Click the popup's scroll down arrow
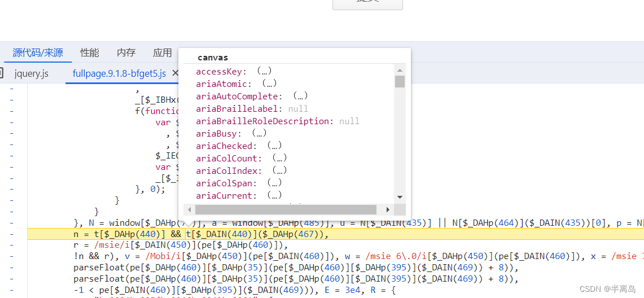Screen dimensions: 644x298 click(400, 197)
